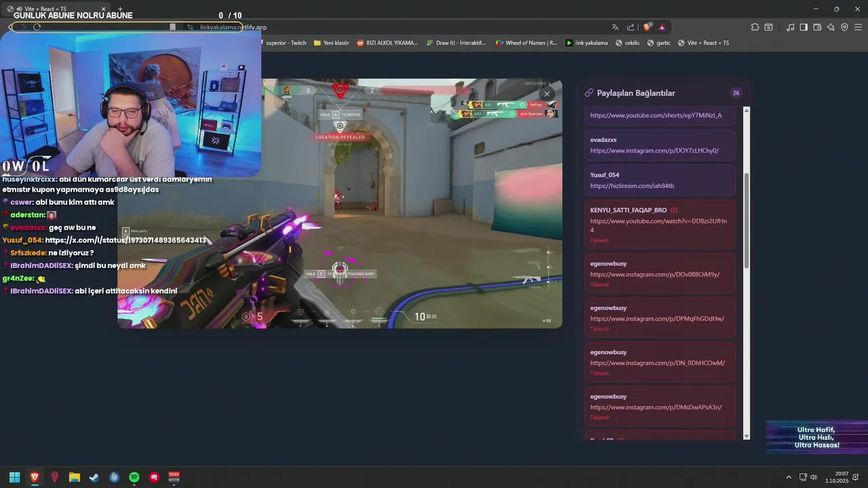Toggle the browser sidebar panel icon
Screen dimensions: 868x488
click(804, 27)
